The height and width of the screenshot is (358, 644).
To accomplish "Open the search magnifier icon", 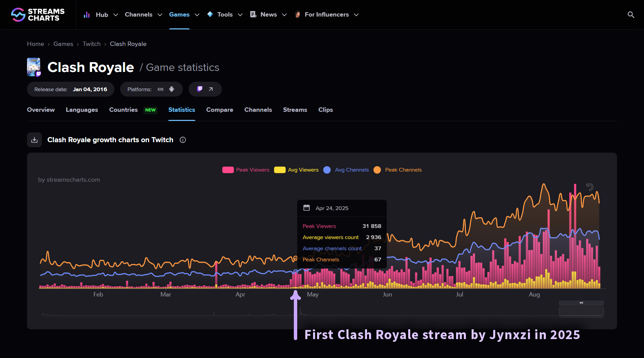I will 631,15.
